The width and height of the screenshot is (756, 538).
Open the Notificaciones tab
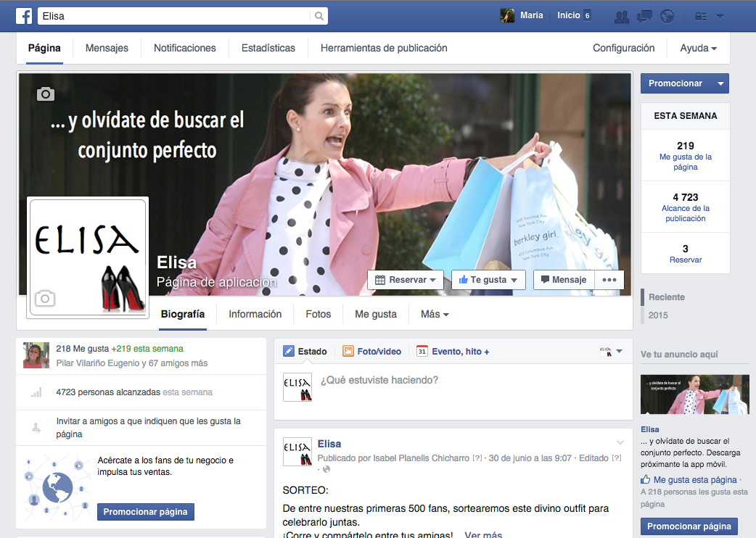(x=185, y=48)
